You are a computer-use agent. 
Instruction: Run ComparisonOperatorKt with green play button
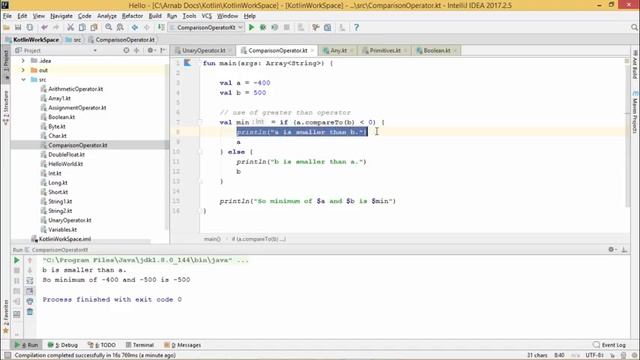pos(251,27)
